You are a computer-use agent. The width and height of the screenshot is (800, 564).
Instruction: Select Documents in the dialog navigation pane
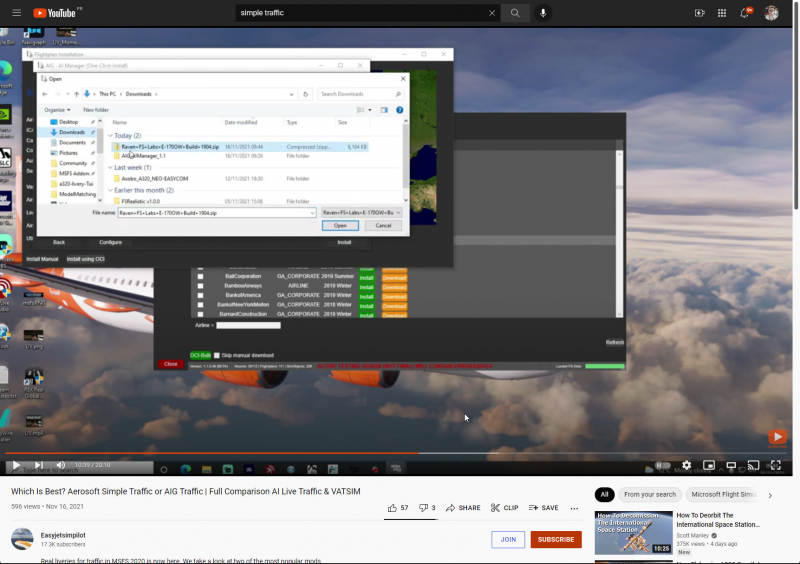(72, 142)
